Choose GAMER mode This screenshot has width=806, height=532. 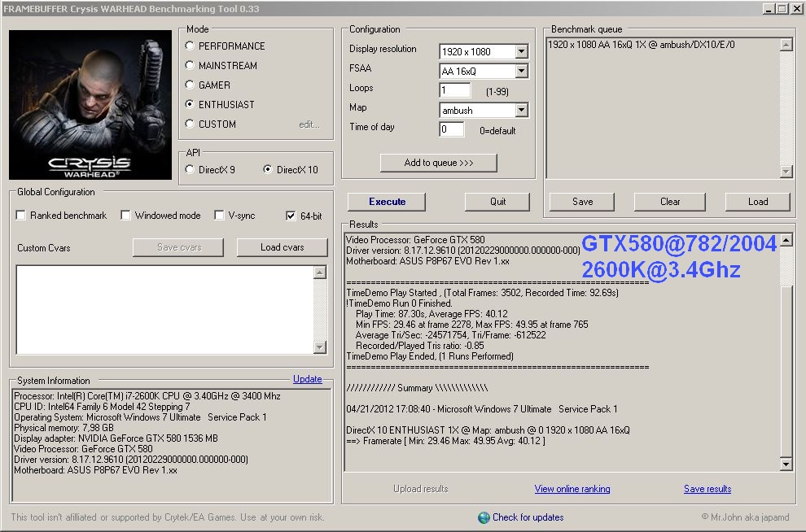tap(190, 85)
